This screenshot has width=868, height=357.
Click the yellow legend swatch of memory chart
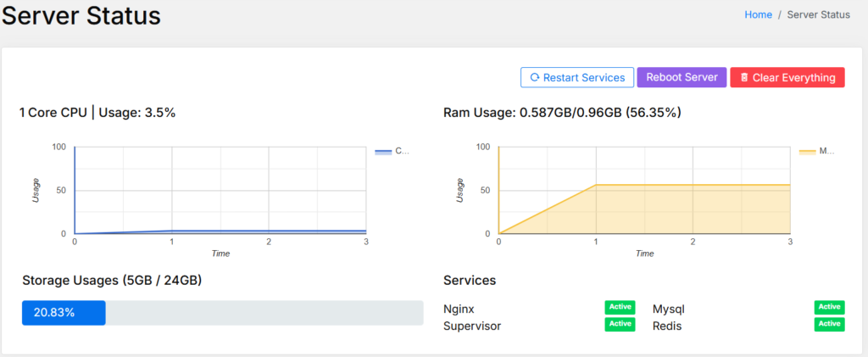coord(808,152)
